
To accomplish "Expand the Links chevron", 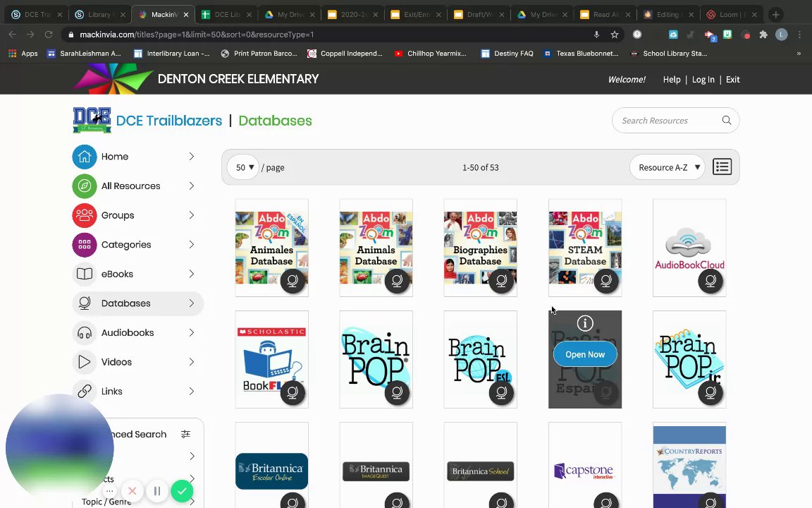I will click(192, 392).
